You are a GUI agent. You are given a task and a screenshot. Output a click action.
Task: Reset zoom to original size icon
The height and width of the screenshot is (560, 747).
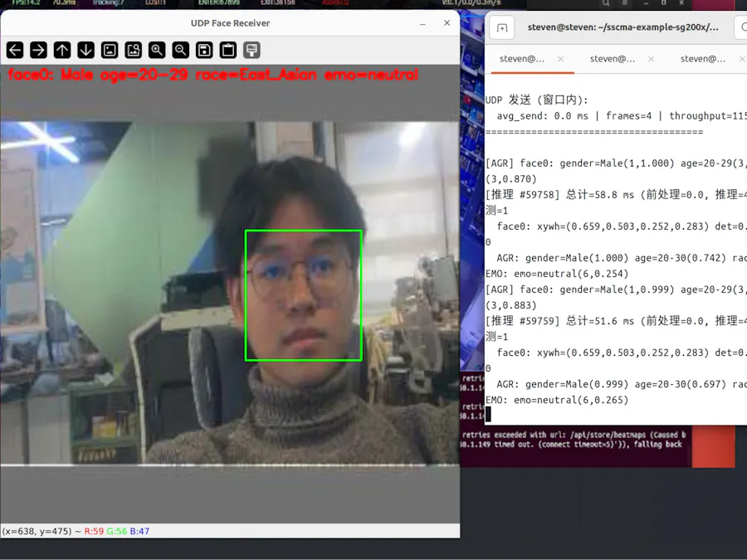(110, 50)
